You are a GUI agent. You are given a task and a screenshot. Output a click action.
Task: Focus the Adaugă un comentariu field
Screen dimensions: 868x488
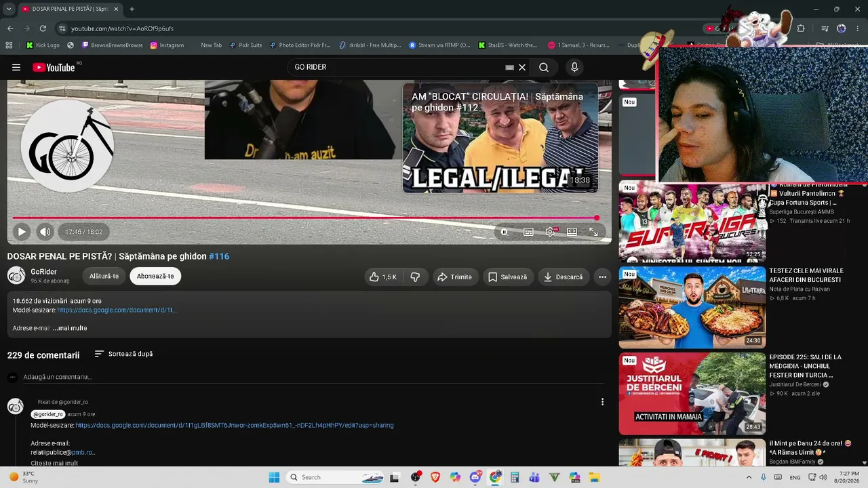tap(314, 377)
